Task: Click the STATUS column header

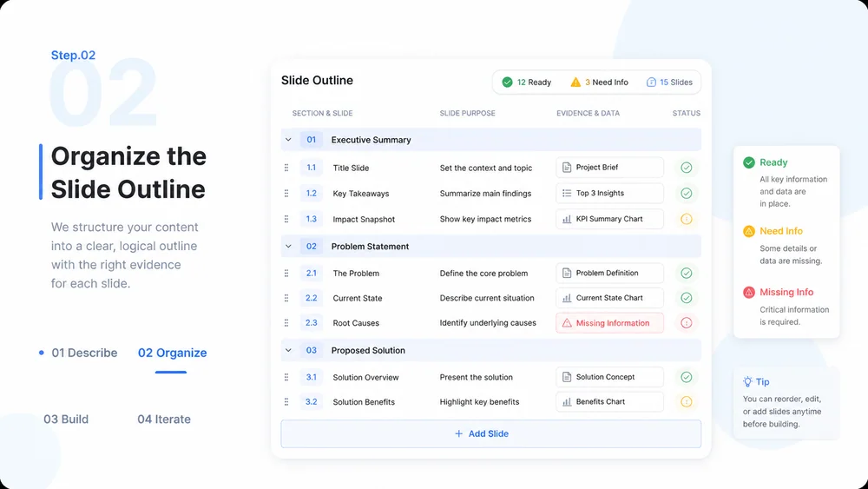Action: pos(687,113)
